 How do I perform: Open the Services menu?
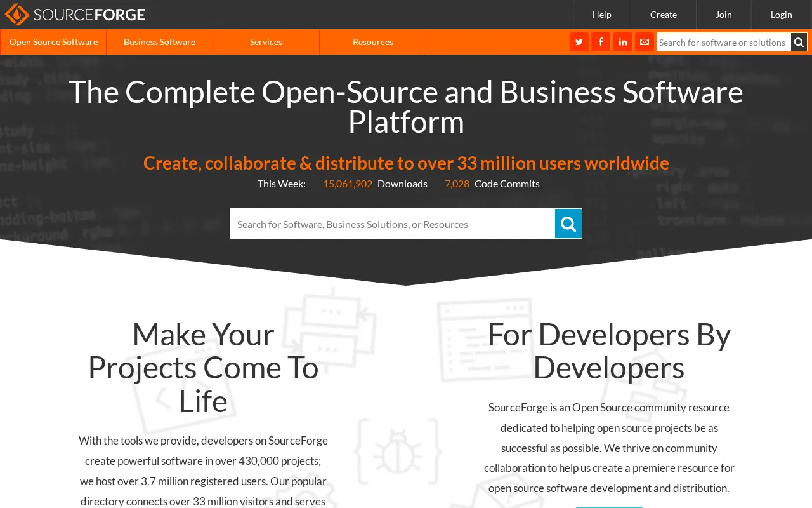266,42
